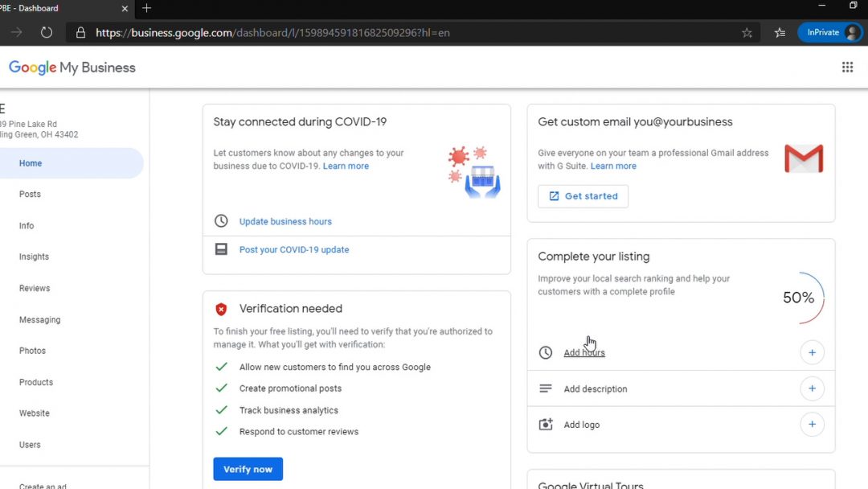Click the red verification shield icon

pos(221,309)
